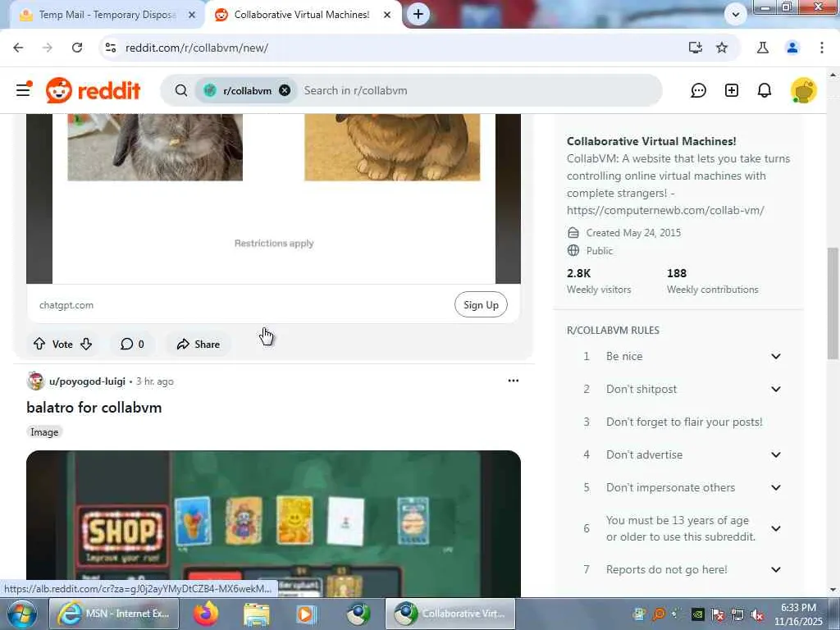Click the search magnifier icon

coord(181,90)
